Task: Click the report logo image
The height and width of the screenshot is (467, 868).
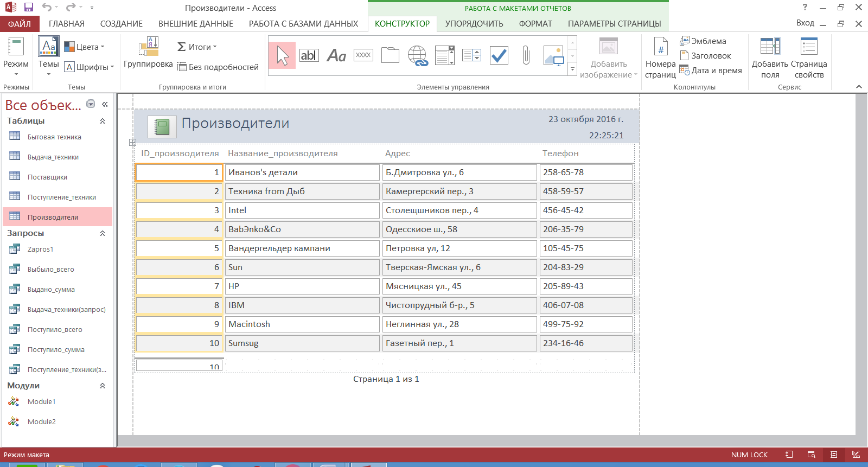Action: click(x=162, y=127)
